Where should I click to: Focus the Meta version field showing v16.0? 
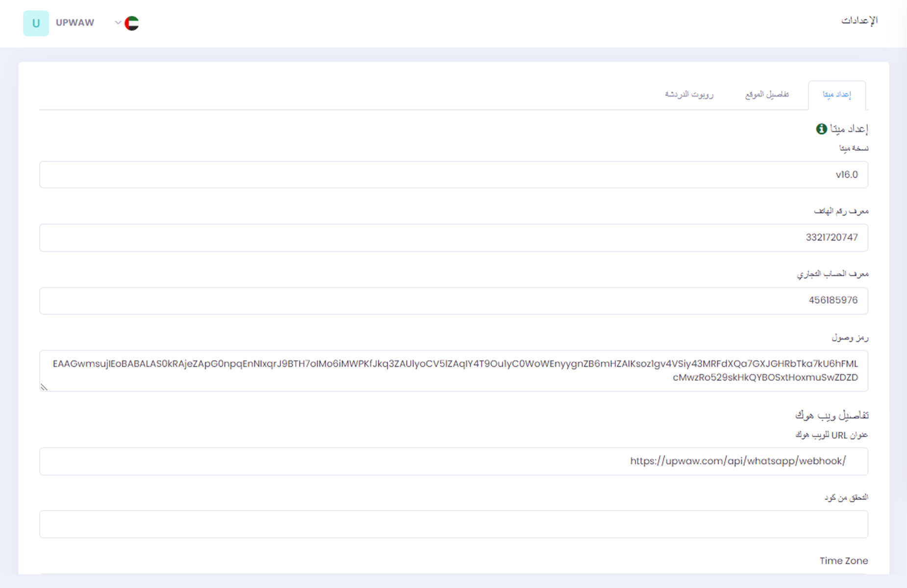click(453, 174)
